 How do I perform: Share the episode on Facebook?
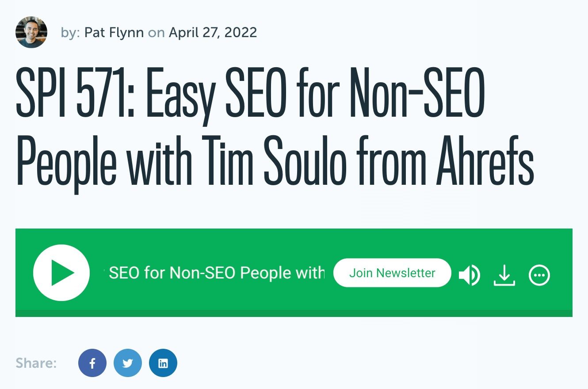click(x=92, y=363)
